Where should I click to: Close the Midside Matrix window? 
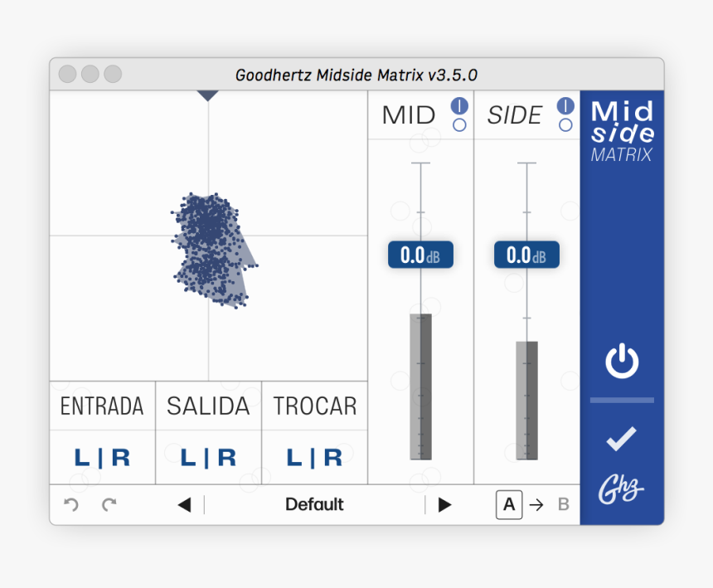(x=67, y=74)
